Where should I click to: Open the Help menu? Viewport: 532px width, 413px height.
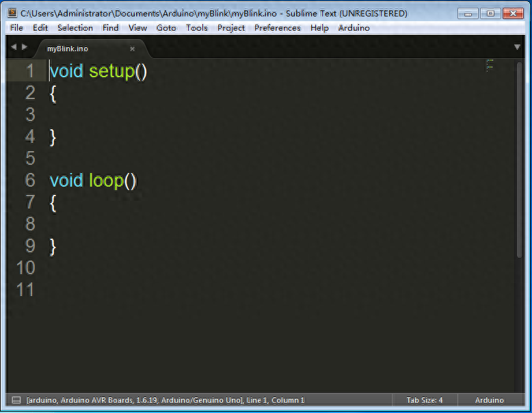[319, 28]
